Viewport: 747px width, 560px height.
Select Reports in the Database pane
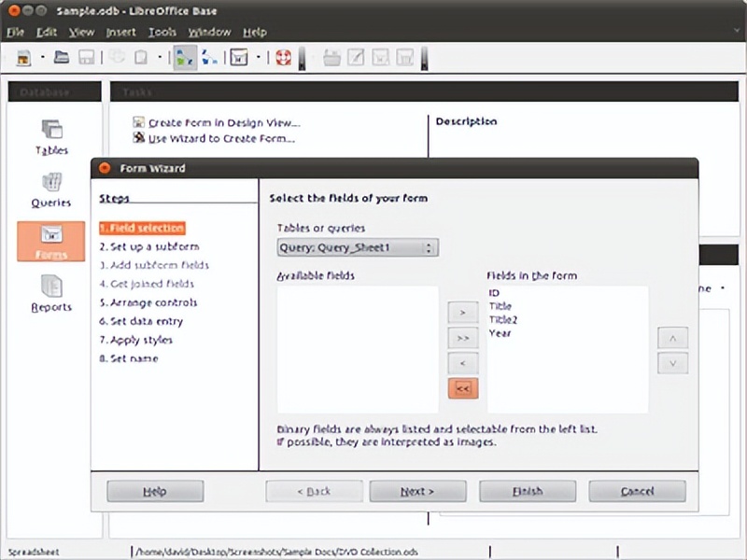tap(51, 293)
